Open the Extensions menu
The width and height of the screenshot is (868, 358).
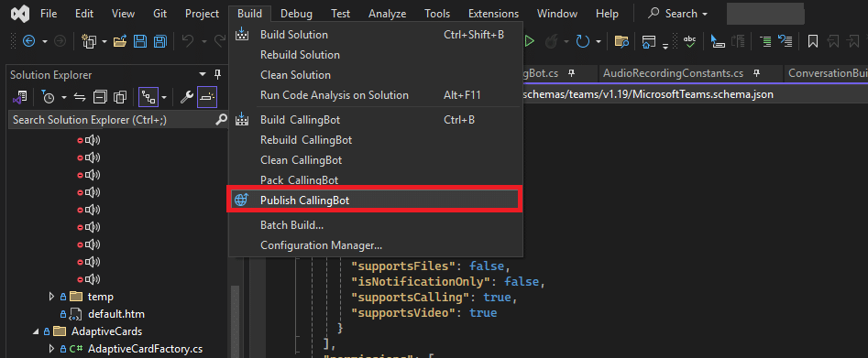(x=493, y=14)
